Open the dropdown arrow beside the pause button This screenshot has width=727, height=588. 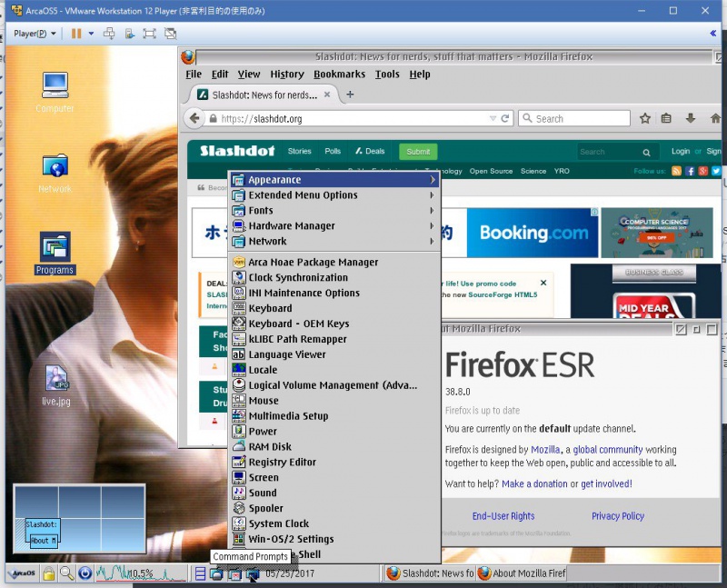(x=91, y=34)
